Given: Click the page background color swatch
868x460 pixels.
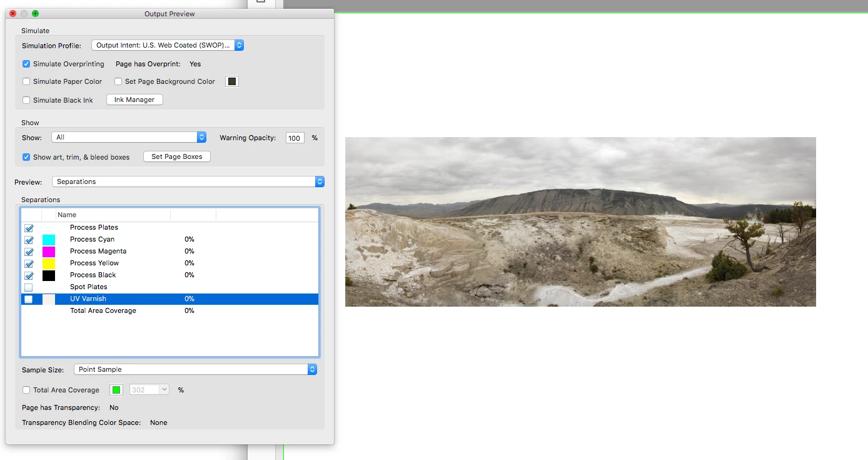Looking at the screenshot, I should (x=232, y=81).
